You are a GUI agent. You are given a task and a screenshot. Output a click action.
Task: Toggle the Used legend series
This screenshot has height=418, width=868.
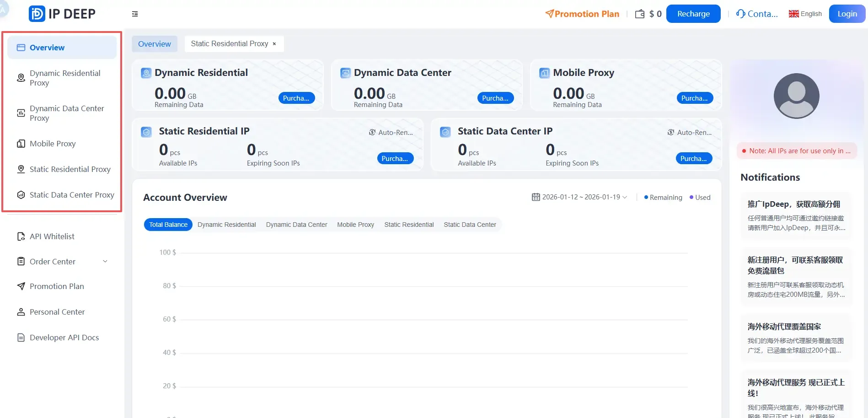[x=700, y=198]
